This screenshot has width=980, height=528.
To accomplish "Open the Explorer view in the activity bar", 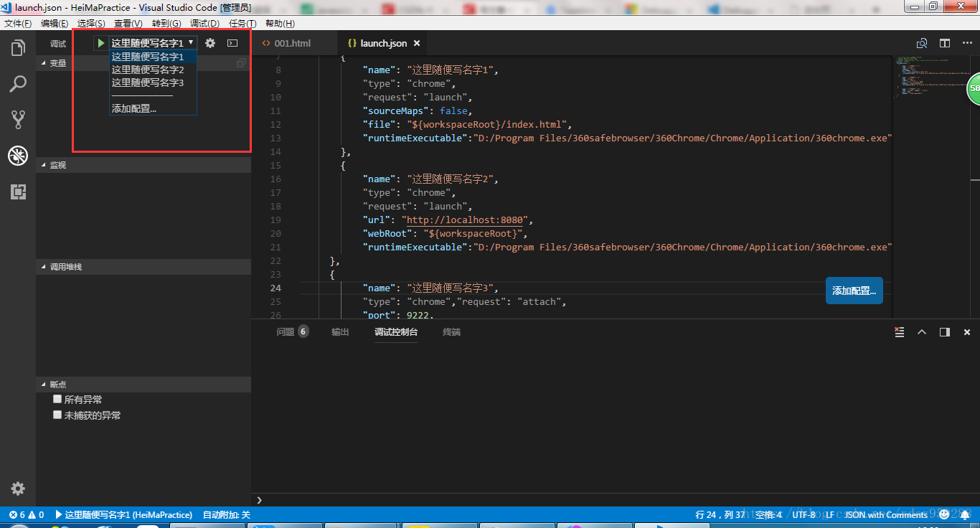I will pos(18,49).
